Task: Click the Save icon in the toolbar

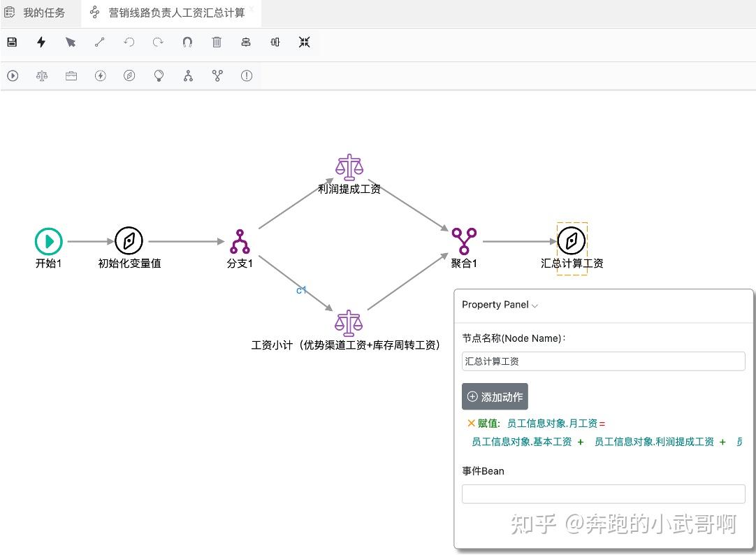Action: (x=12, y=42)
